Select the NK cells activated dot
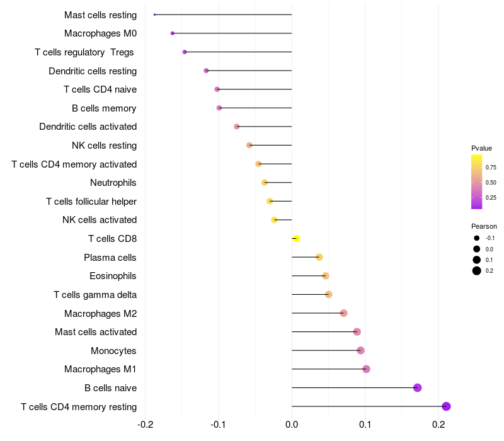Screen dimensions: 504x441 click(274, 220)
